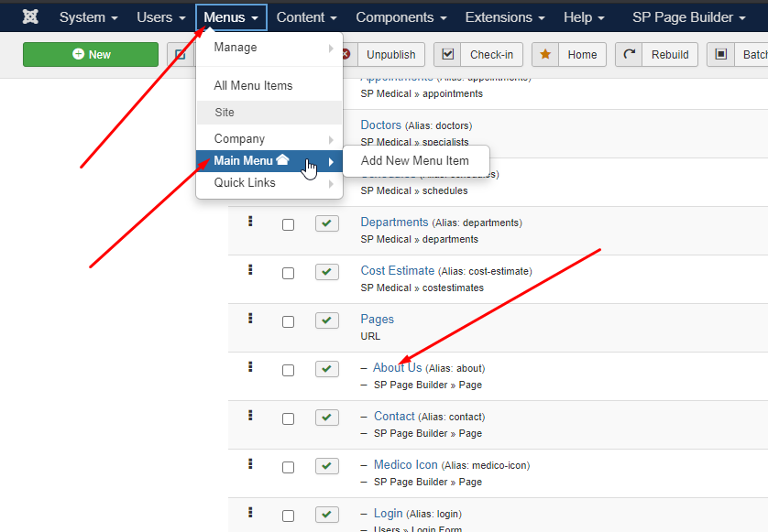Open the Menus dropdown
This screenshot has width=768, height=532.
click(x=231, y=17)
